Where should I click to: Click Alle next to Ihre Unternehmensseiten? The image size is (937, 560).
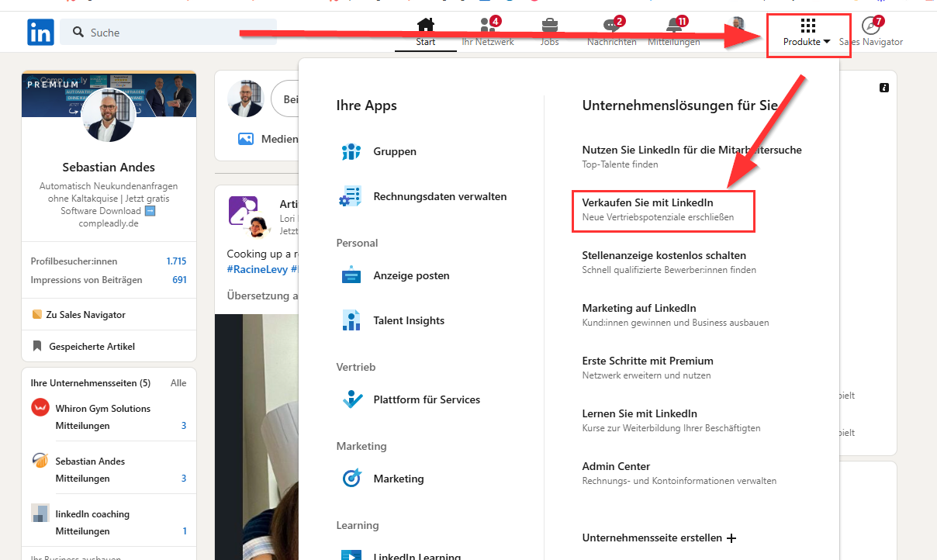[x=178, y=383]
